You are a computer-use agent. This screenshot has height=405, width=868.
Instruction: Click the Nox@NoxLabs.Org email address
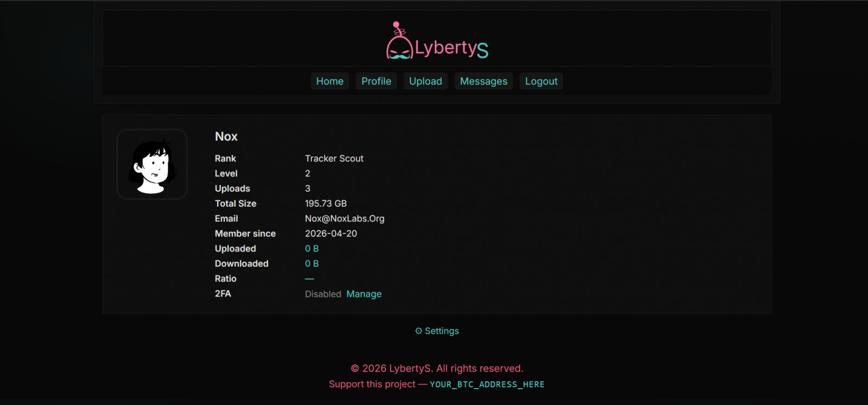pos(344,219)
